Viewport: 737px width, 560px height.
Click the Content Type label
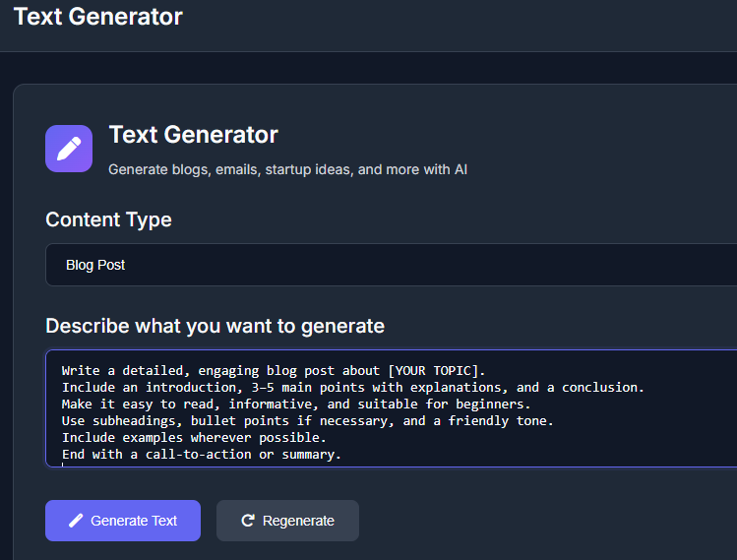(x=108, y=219)
